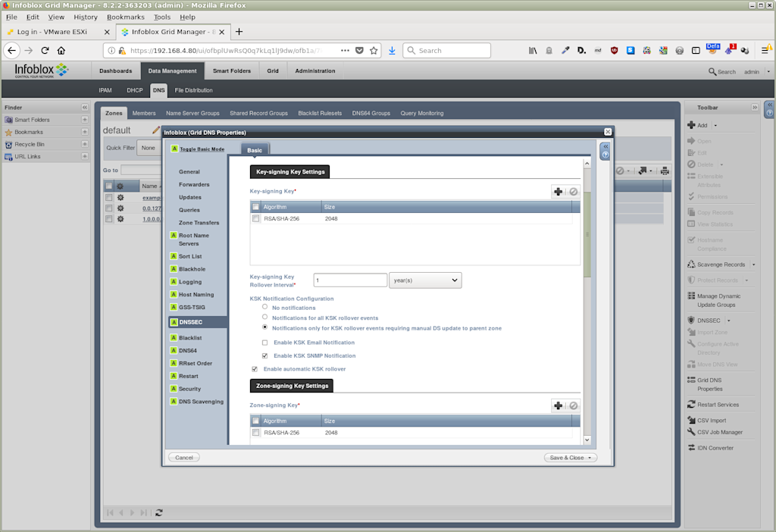Screen dimensions: 776x532
Task: Click the Key-signing Key delete icon
Action: tap(573, 192)
